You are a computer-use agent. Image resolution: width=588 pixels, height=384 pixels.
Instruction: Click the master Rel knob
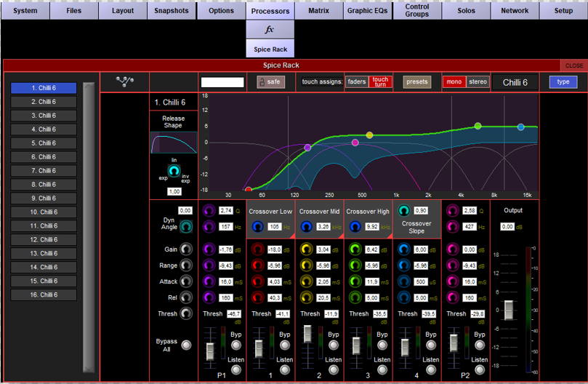(x=186, y=297)
